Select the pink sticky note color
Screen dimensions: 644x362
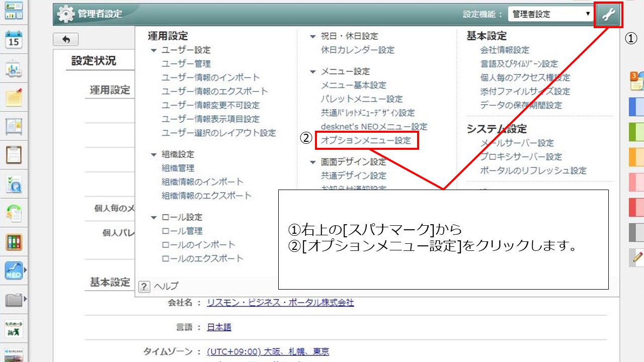[636, 182]
